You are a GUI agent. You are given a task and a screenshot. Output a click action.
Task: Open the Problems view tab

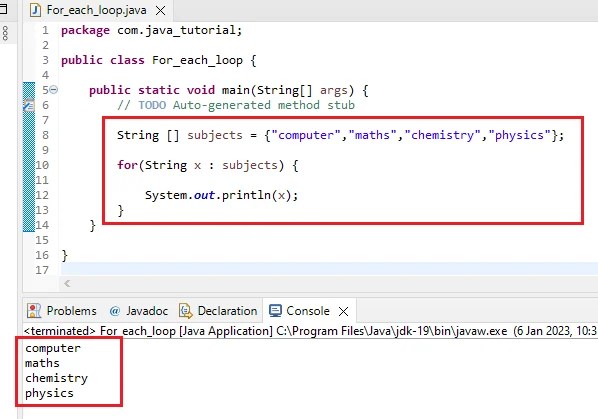(62, 311)
